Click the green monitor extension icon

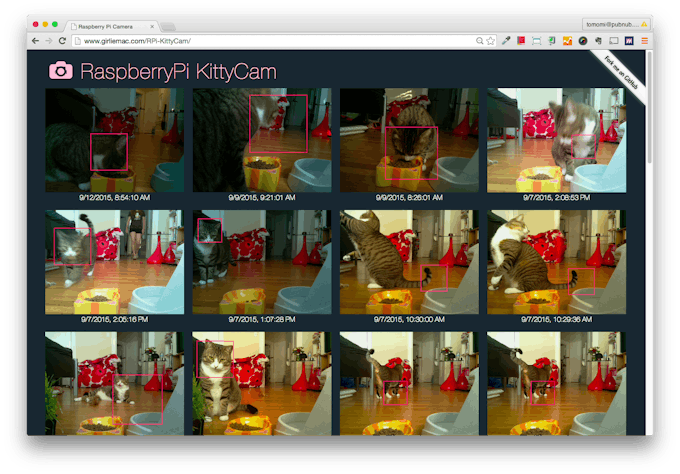[x=552, y=41]
